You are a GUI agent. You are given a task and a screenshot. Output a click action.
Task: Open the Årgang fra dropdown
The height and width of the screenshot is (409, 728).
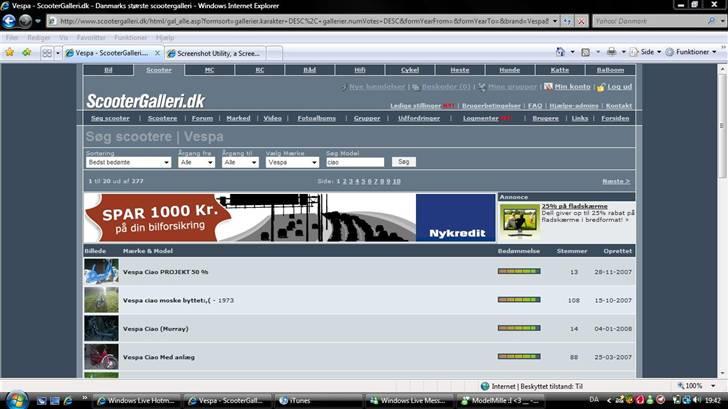point(196,162)
